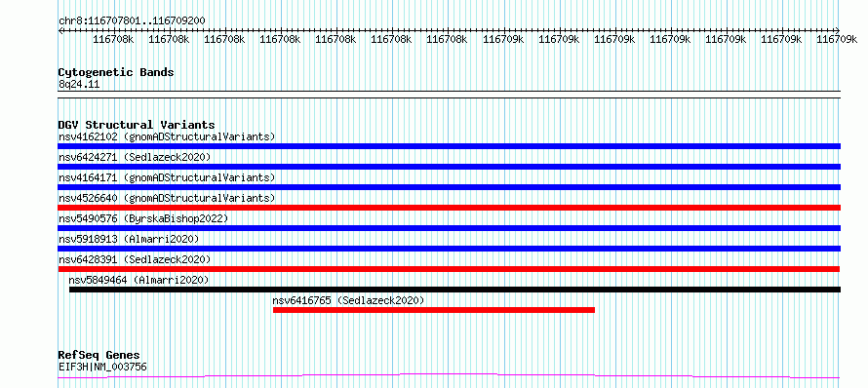The image size is (868, 388).
Task: Select the nsv5918913 Almarri2020 variant label
Action: point(129,239)
